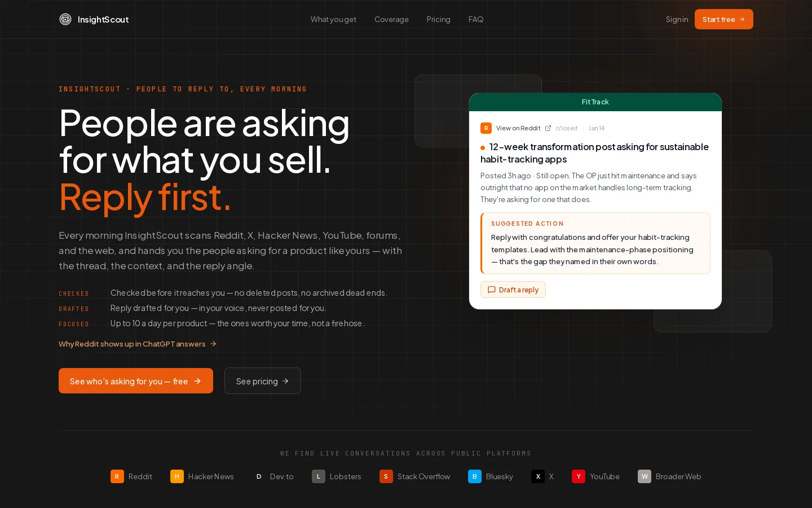This screenshot has height=508, width=812.
Task: Open the Pricing nav item
Action: 438,19
